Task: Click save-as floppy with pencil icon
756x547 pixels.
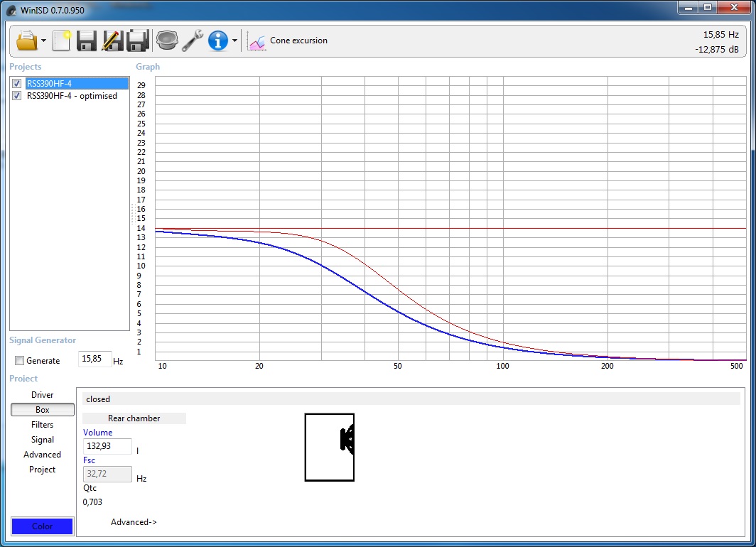Action: tap(112, 40)
